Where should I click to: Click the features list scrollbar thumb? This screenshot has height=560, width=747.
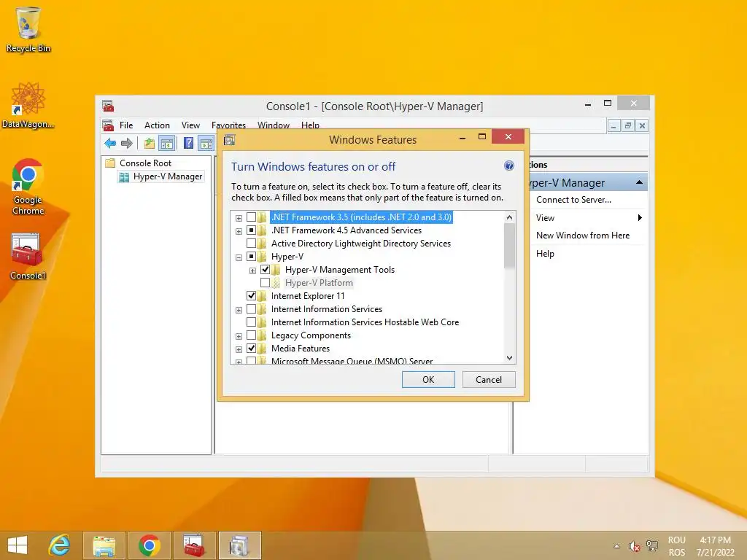coord(509,246)
